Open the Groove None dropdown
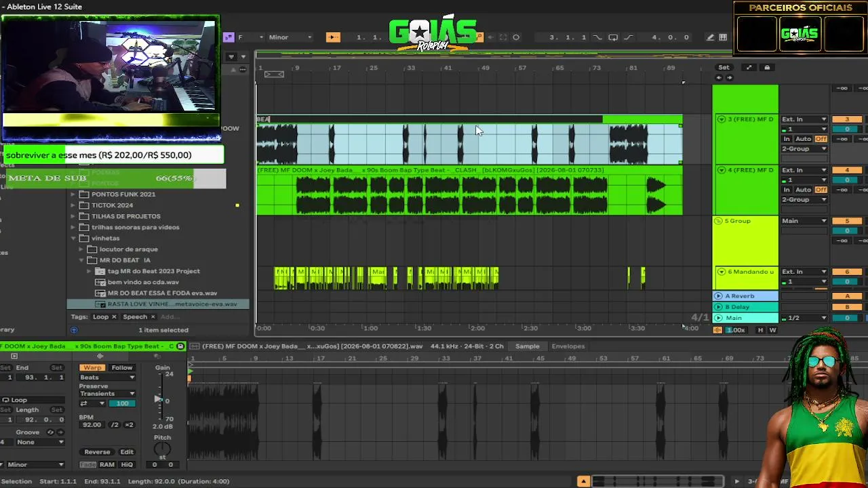The width and height of the screenshot is (868, 488). coord(40,442)
